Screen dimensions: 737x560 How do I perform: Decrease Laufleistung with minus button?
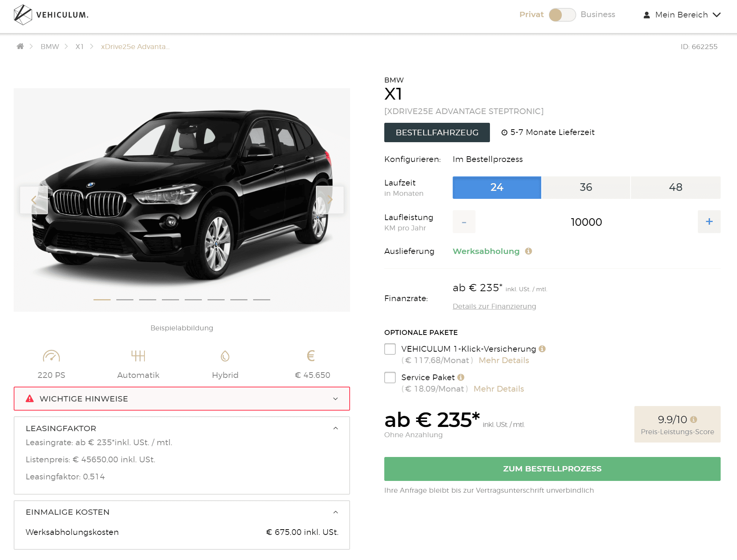(464, 222)
